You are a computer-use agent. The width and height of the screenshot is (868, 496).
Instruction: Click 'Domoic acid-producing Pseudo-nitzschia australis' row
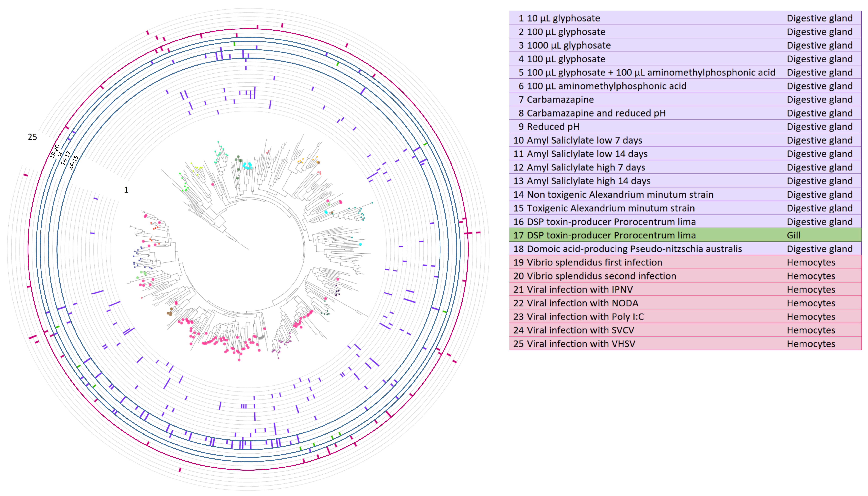tap(634, 249)
